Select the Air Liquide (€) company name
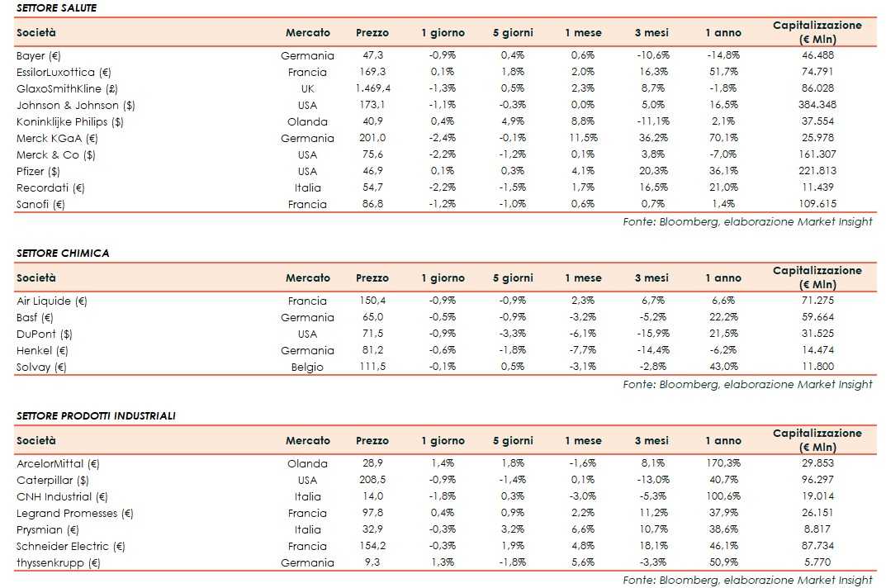 coord(51,301)
